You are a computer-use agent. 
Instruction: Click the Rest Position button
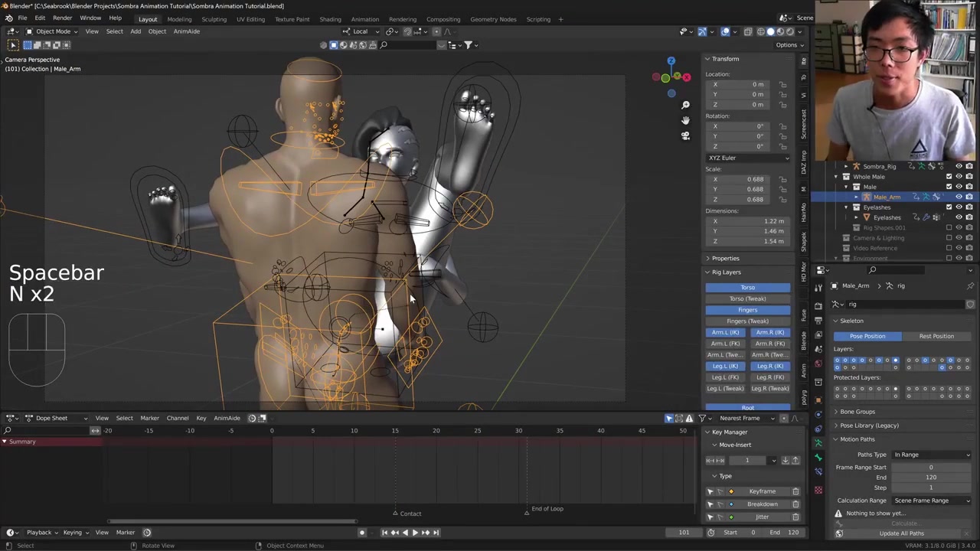(936, 336)
